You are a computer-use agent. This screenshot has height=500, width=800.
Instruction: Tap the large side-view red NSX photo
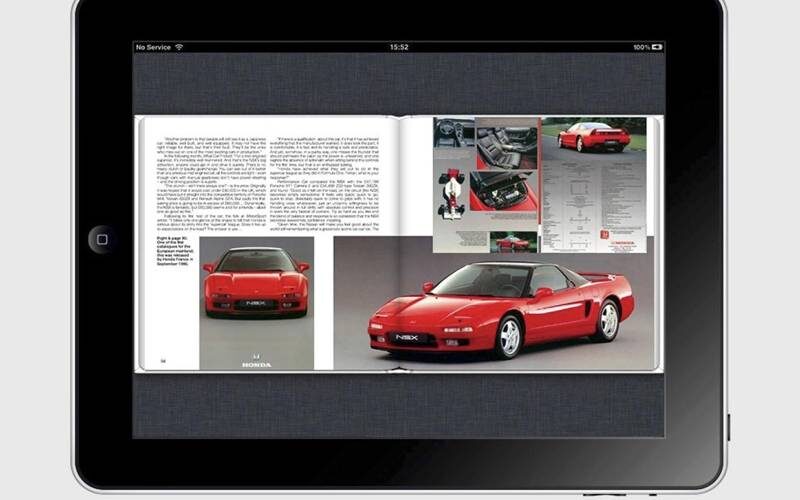(493, 303)
